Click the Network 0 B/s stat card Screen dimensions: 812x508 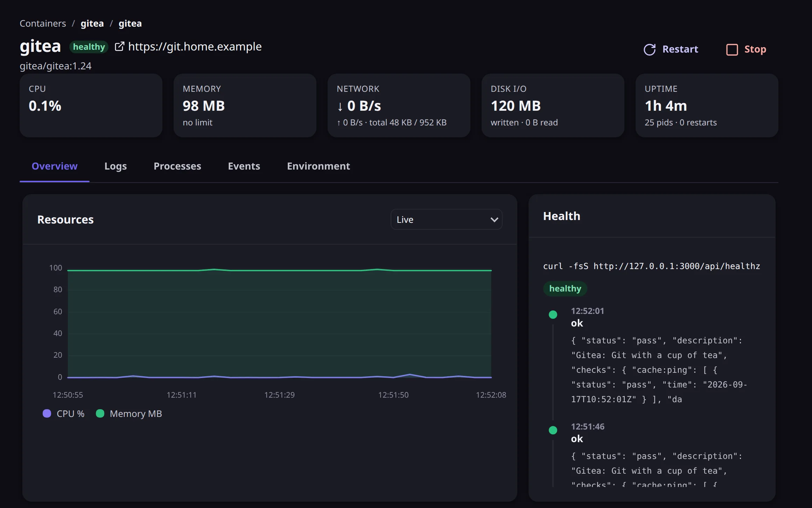pyautogui.click(x=399, y=105)
